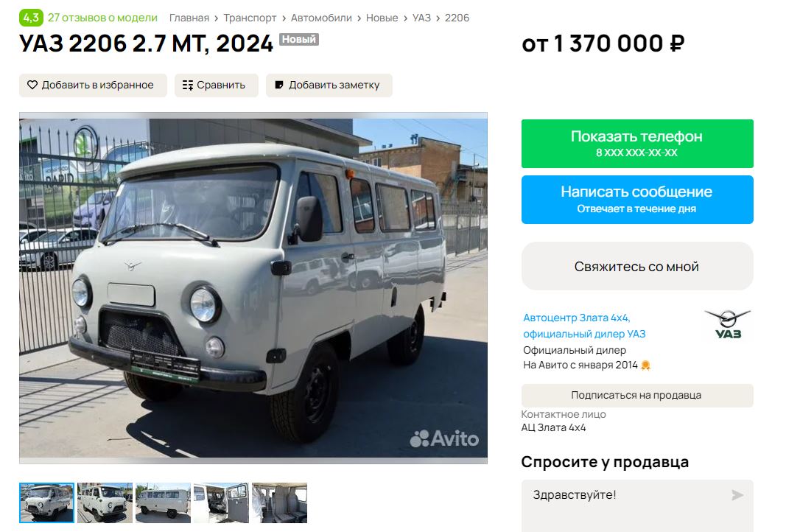The width and height of the screenshot is (800, 532).
Task: Select the second photo thumbnail
Action: pos(105,503)
